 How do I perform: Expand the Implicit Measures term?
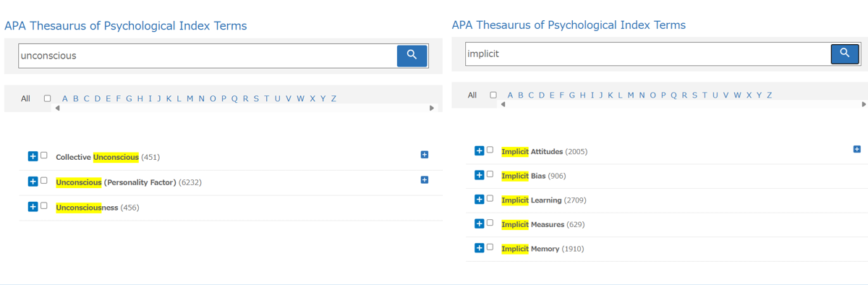[479, 224]
